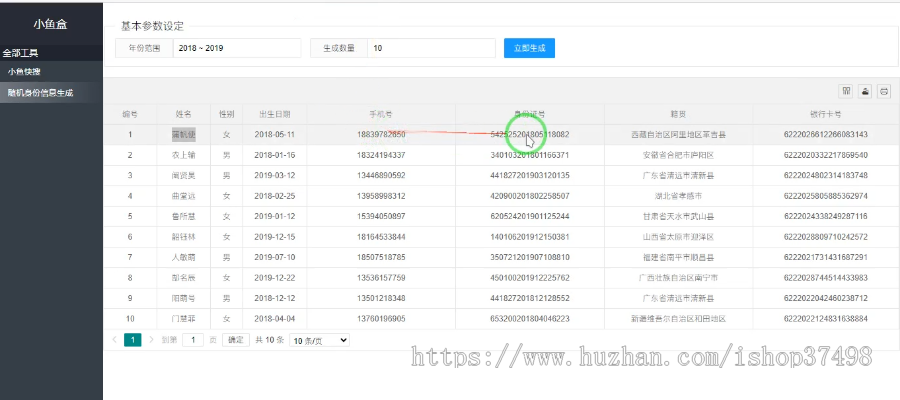Viewport: 900px width, 400px height.
Task: Click the 确定 pagination button
Action: click(236, 340)
